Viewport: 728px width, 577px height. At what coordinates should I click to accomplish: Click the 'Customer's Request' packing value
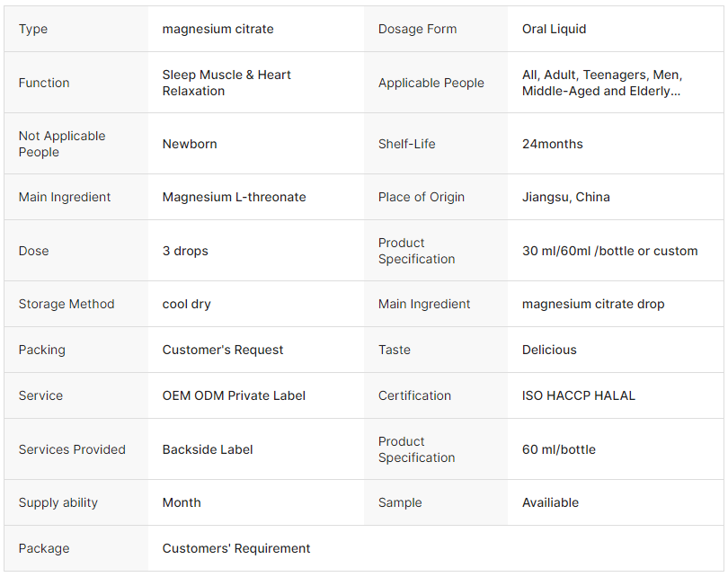coord(223,350)
